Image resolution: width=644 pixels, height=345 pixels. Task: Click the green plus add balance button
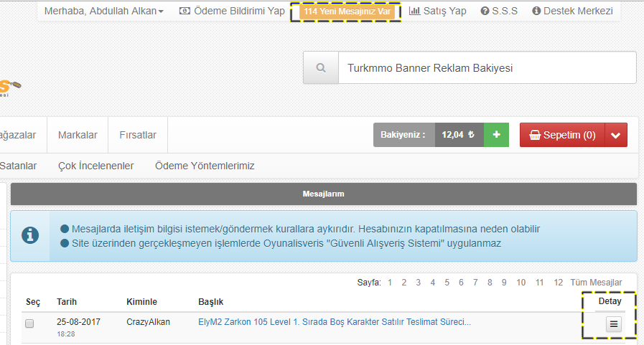coord(496,135)
